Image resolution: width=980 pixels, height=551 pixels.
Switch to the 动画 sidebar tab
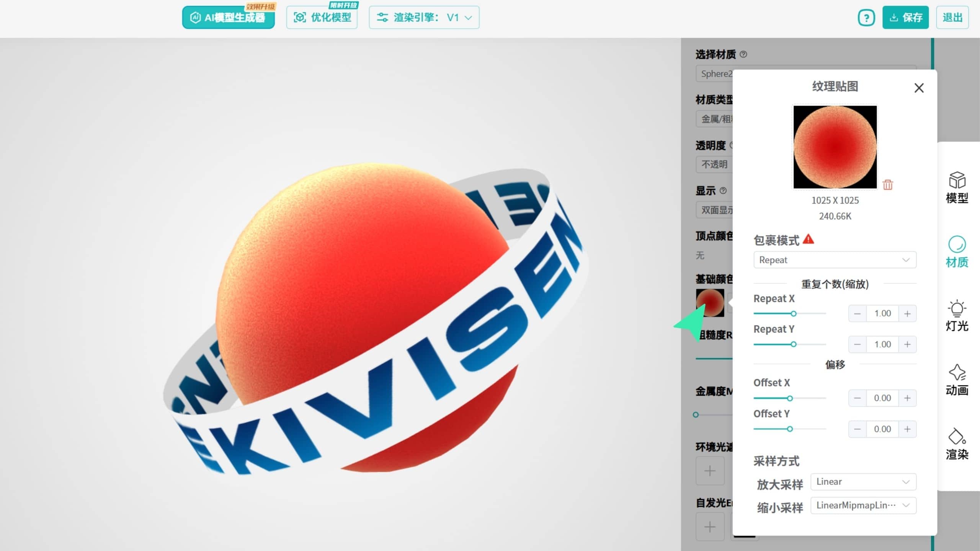point(957,380)
